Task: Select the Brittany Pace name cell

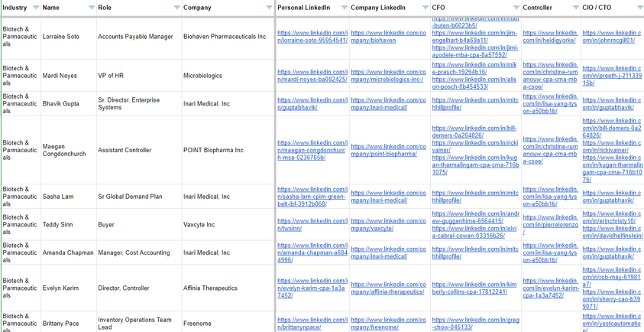Action: point(69,322)
